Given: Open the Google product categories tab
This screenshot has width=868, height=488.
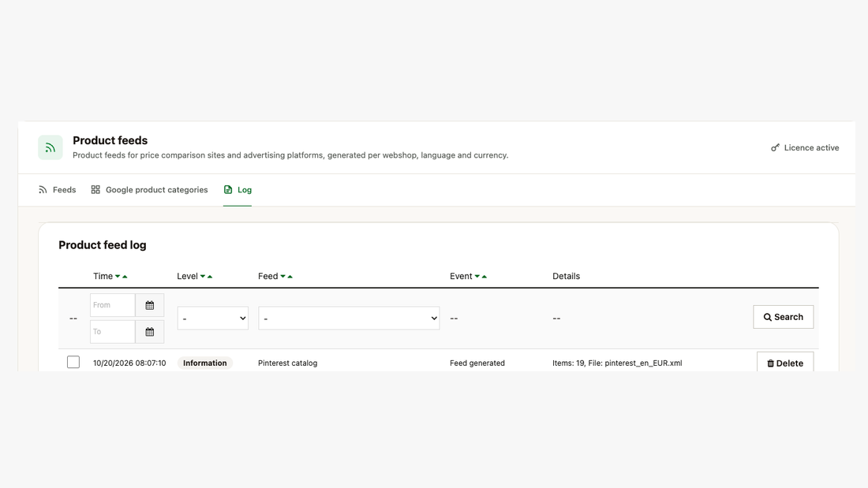Looking at the screenshot, I should click(x=149, y=190).
